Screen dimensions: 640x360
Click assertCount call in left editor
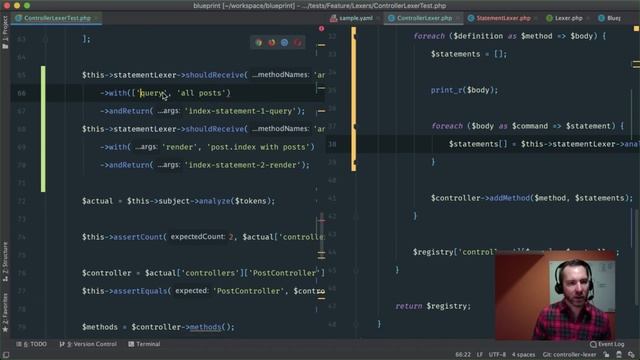(x=138, y=237)
